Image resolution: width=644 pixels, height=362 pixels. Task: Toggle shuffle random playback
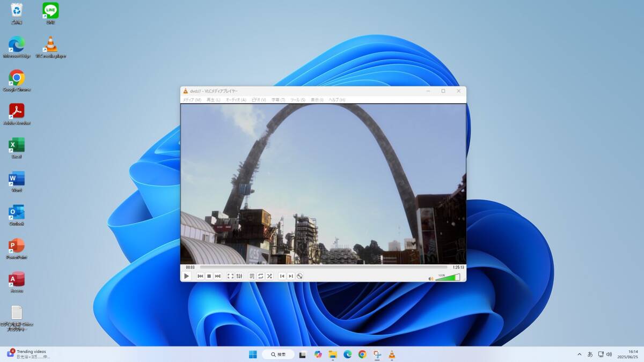[x=269, y=276]
